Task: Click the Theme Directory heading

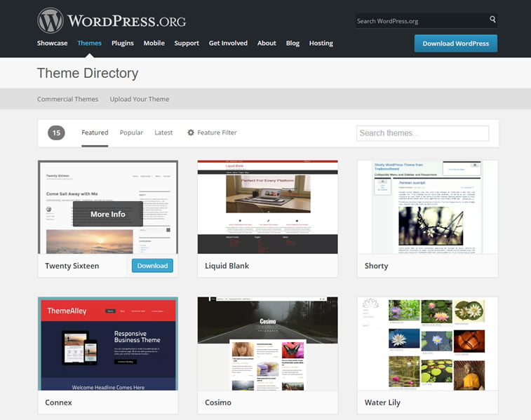Action: (x=88, y=73)
